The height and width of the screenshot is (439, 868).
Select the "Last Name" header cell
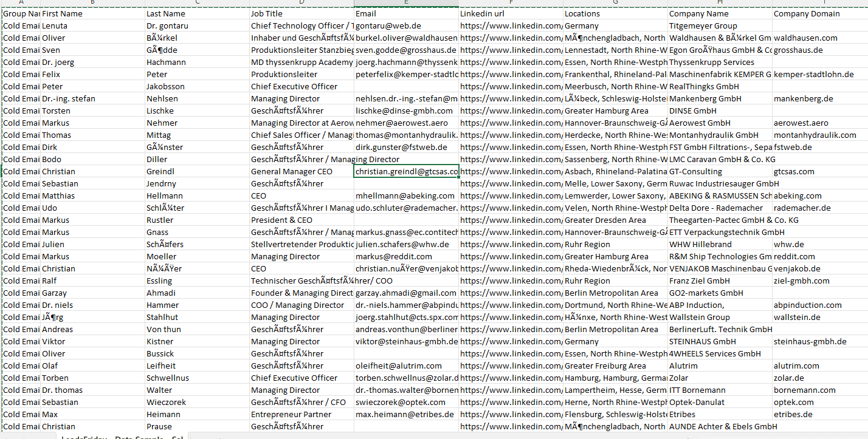click(x=197, y=13)
